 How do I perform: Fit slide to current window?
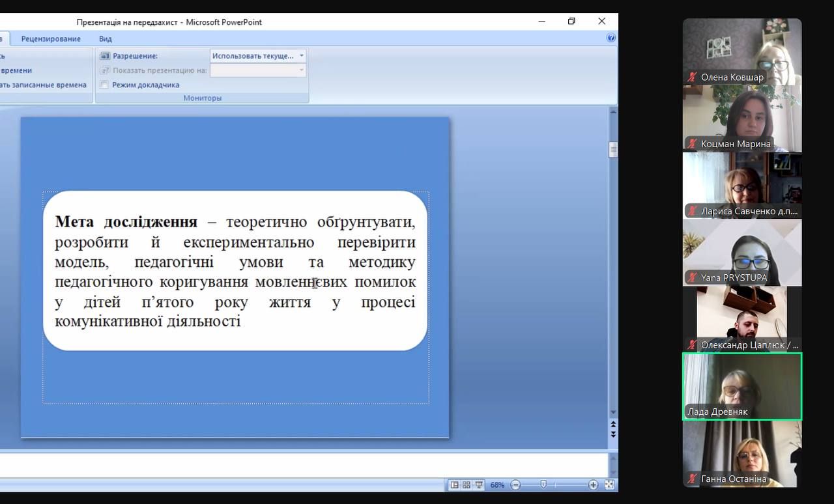(x=609, y=485)
